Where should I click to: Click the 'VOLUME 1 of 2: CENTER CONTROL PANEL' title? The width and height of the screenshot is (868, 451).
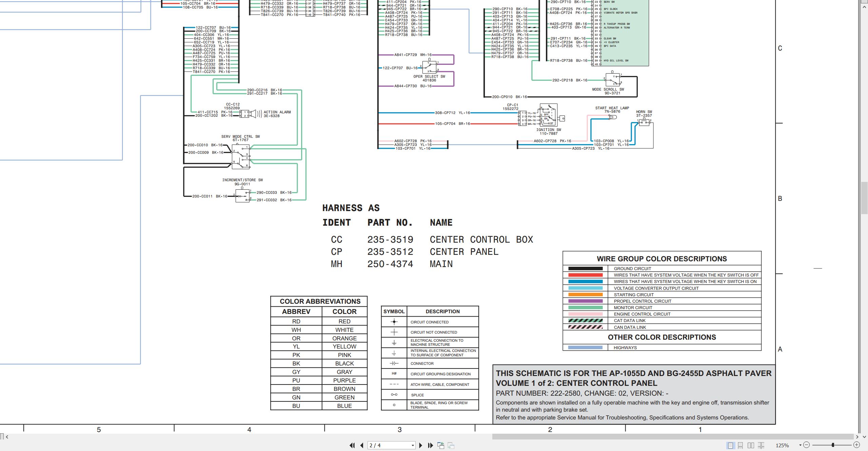click(x=576, y=383)
